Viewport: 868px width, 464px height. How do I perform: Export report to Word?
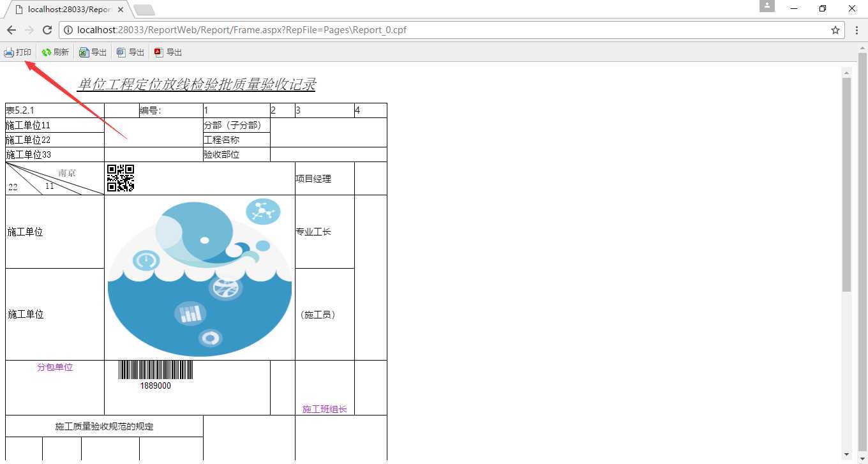tap(130, 52)
